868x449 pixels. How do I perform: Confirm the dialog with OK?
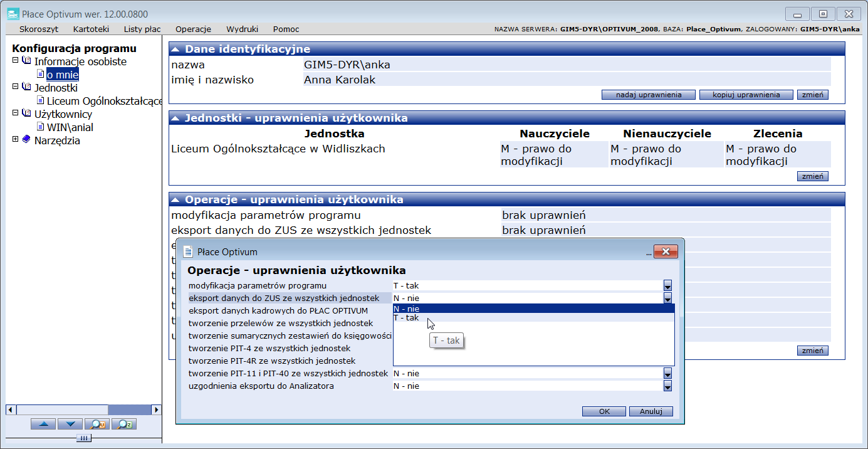tap(604, 411)
